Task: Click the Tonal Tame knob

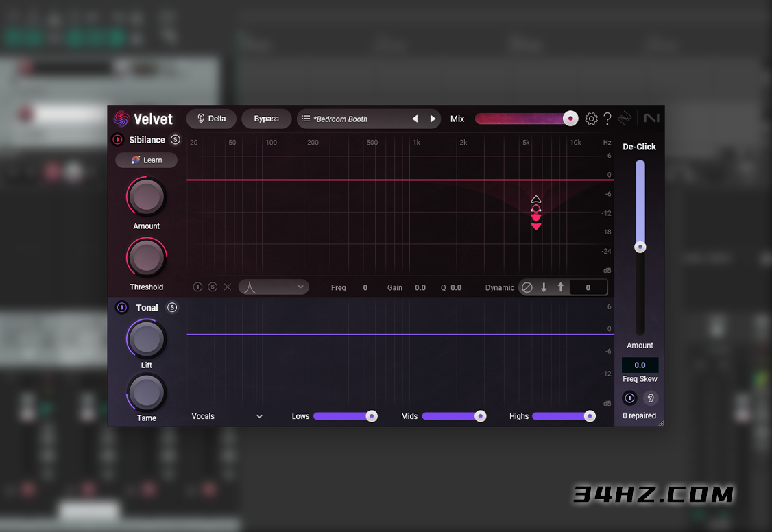Action: click(x=146, y=393)
